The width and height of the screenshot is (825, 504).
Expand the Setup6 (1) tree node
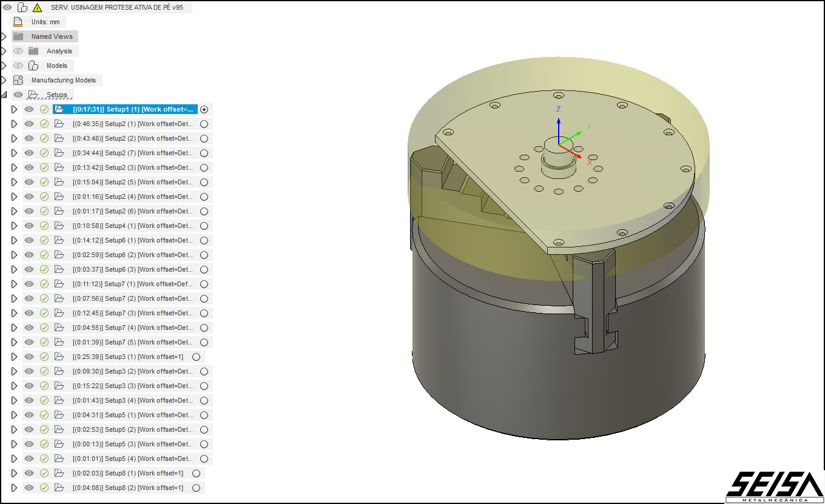point(15,240)
